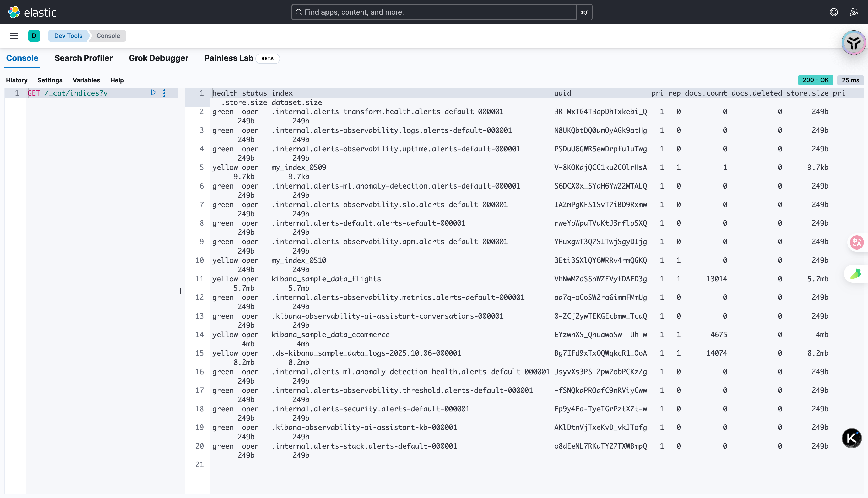Open request options three-dots menu
This screenshot has width=868, height=498.
(164, 93)
